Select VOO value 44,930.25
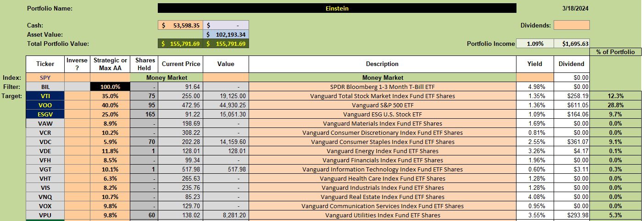The width and height of the screenshot is (644, 221). [x=226, y=105]
